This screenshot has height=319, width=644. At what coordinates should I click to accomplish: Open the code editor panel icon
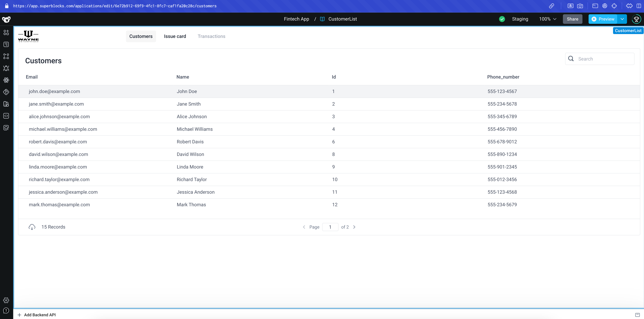click(6, 115)
